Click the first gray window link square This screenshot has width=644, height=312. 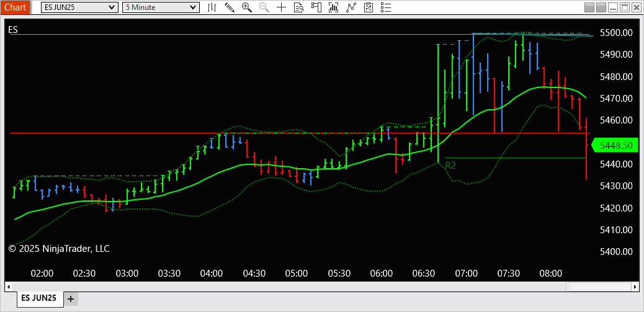pyautogui.click(x=589, y=7)
